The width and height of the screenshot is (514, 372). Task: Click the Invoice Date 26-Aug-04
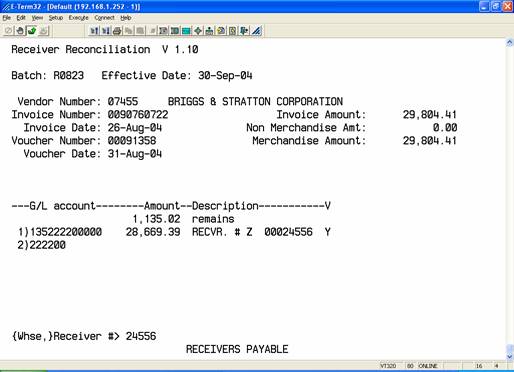pos(135,127)
